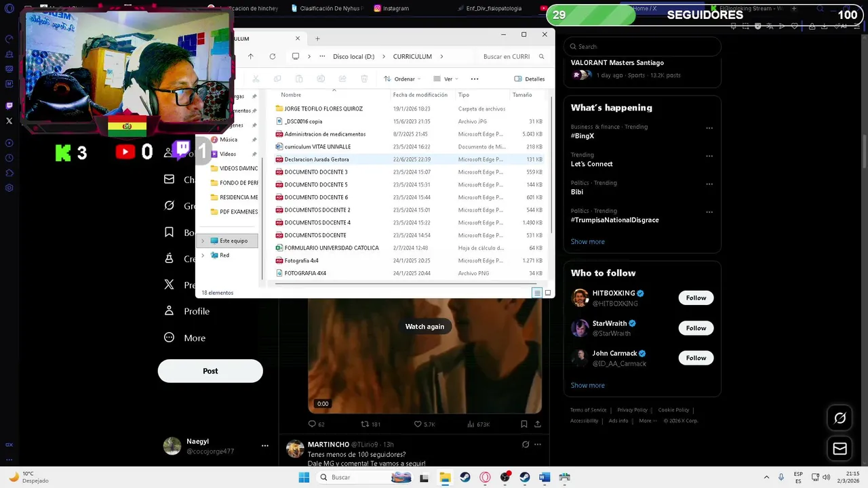
Task: Expand the Este equipo tree node
Action: (x=203, y=241)
